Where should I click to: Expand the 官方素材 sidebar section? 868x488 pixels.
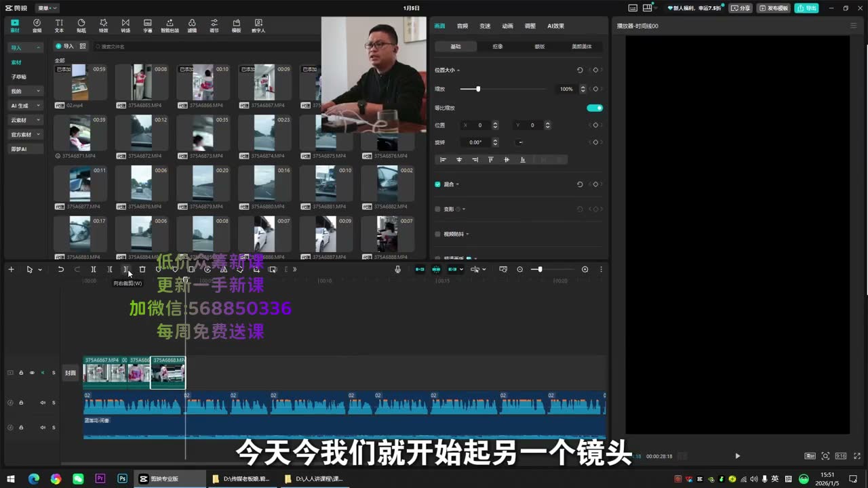[x=26, y=134]
